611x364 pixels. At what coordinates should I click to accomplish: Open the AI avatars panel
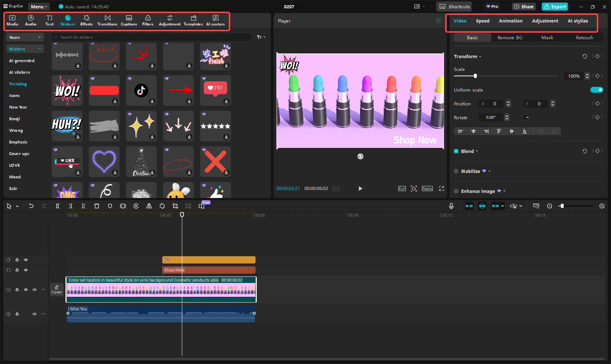(x=215, y=20)
